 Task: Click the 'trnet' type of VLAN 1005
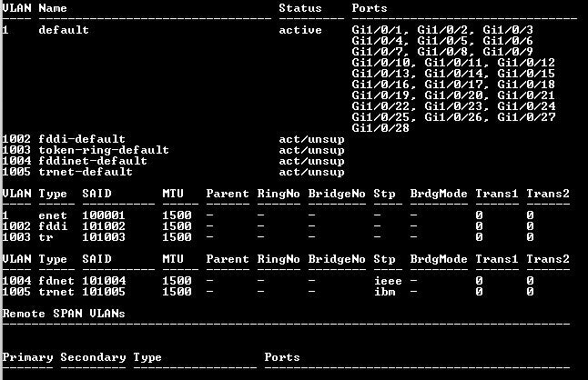tap(56, 292)
